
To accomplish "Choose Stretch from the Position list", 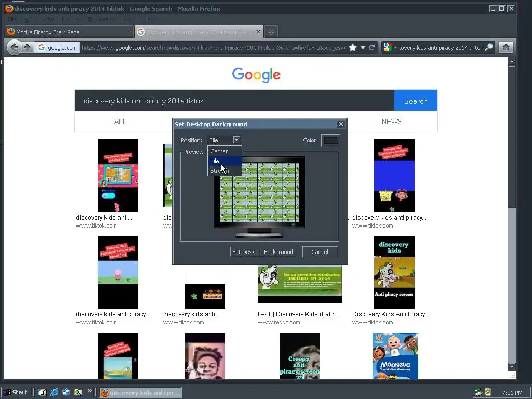I will coord(224,170).
